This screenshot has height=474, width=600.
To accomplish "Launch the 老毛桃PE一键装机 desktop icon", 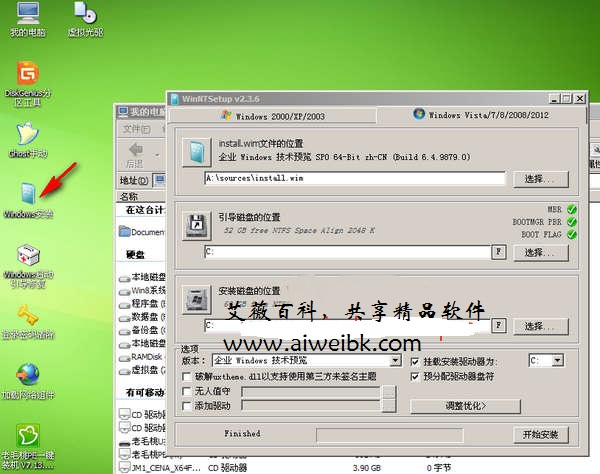I will [x=28, y=446].
